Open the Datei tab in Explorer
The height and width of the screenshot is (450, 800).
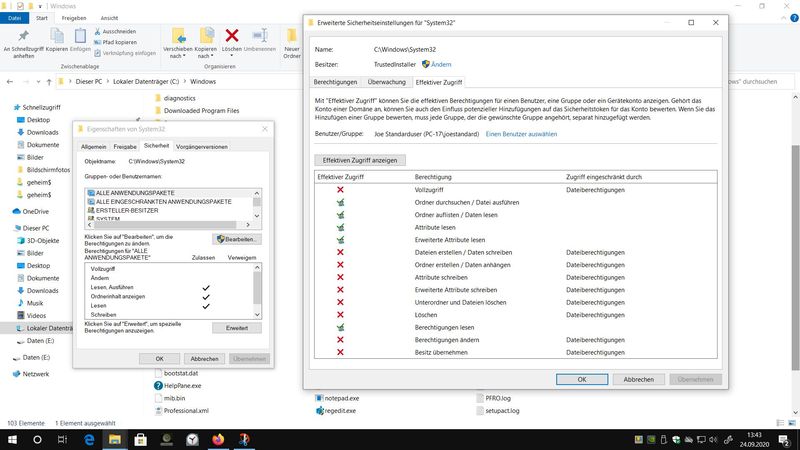click(x=14, y=18)
